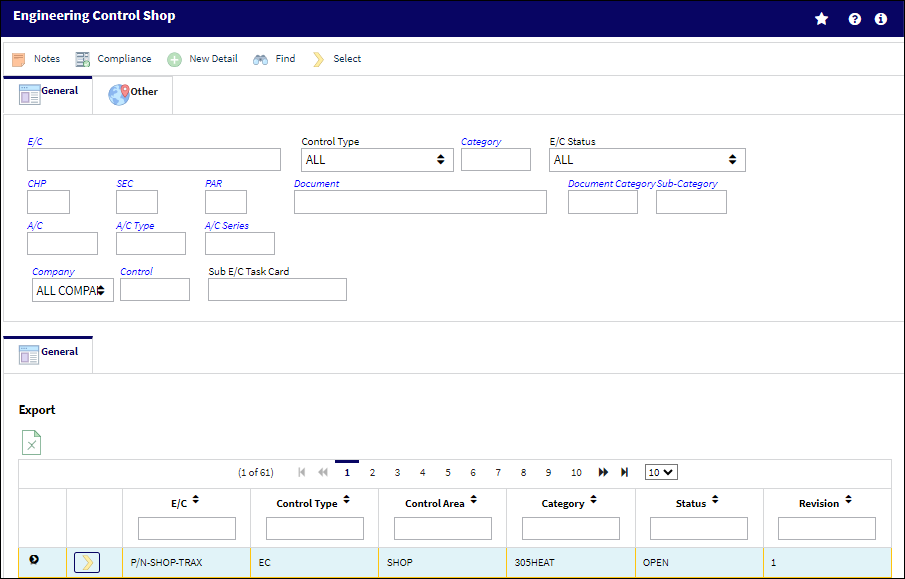The image size is (905, 579).
Task: Open Notes from the toolbar
Action: point(36,59)
